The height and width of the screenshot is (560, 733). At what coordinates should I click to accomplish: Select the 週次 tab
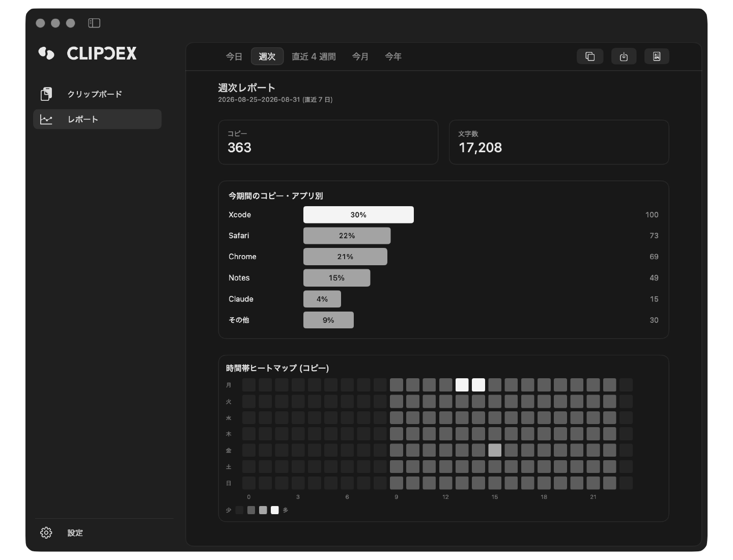pyautogui.click(x=267, y=57)
